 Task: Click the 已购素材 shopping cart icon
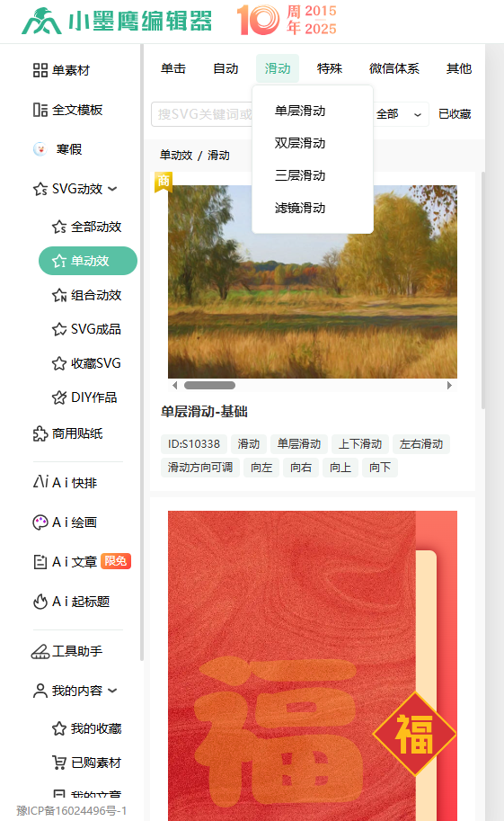(59, 763)
